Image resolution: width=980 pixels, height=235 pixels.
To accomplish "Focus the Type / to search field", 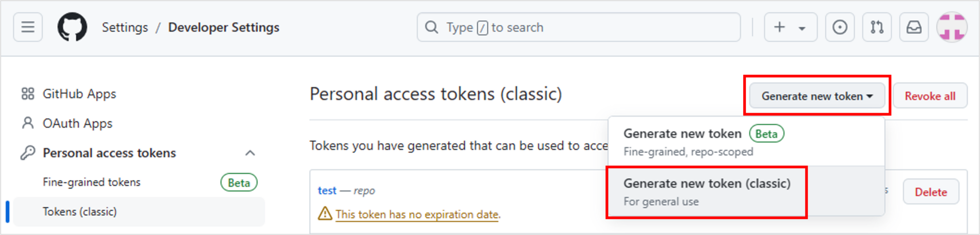I will (x=579, y=27).
